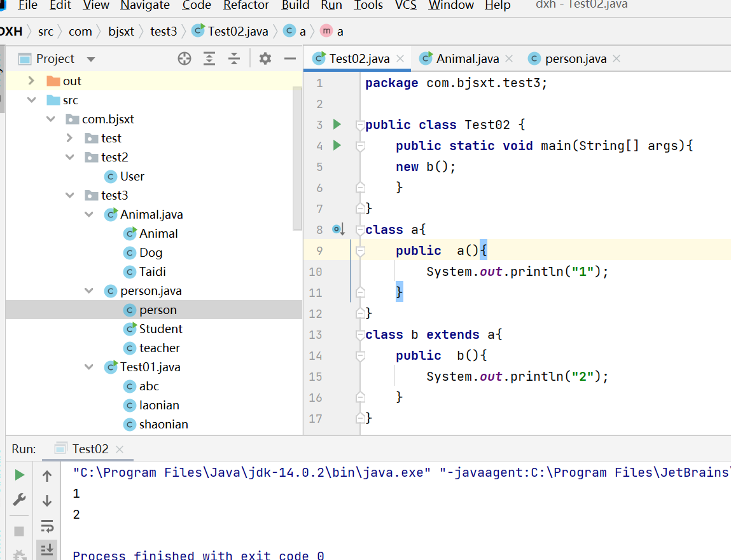Select laonian class in project tree
Image resolution: width=731 pixels, height=560 pixels.
(x=151, y=406)
